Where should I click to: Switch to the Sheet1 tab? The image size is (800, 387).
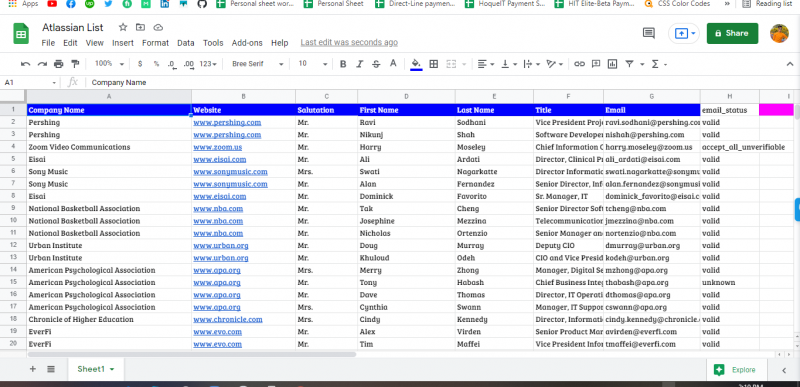pyautogui.click(x=95, y=369)
